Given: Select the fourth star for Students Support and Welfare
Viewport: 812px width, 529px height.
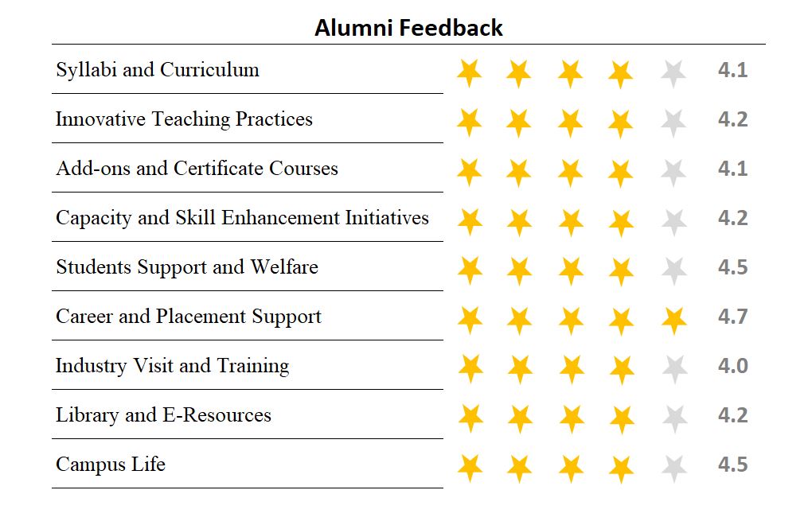Looking at the screenshot, I should tap(621, 270).
